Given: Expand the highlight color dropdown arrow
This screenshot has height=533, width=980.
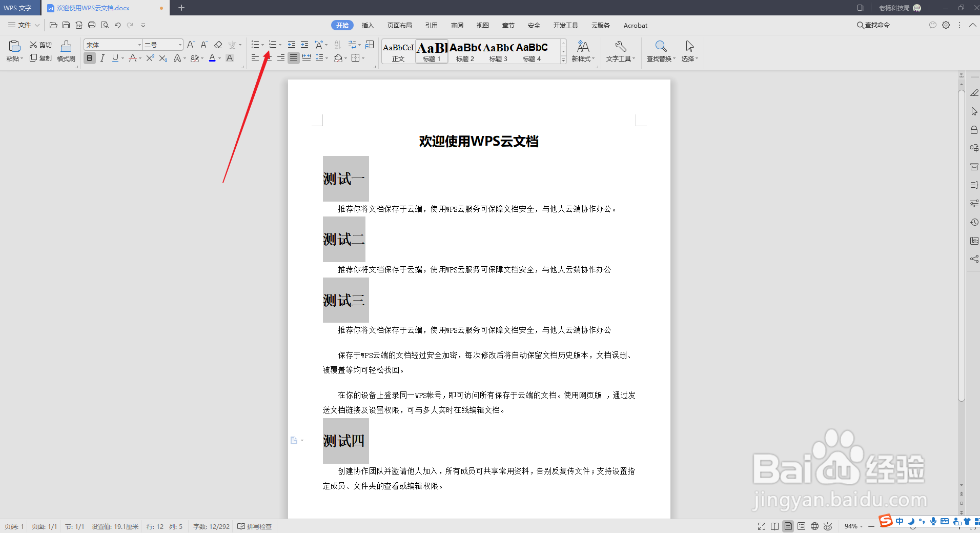Looking at the screenshot, I should pyautogui.click(x=202, y=58).
